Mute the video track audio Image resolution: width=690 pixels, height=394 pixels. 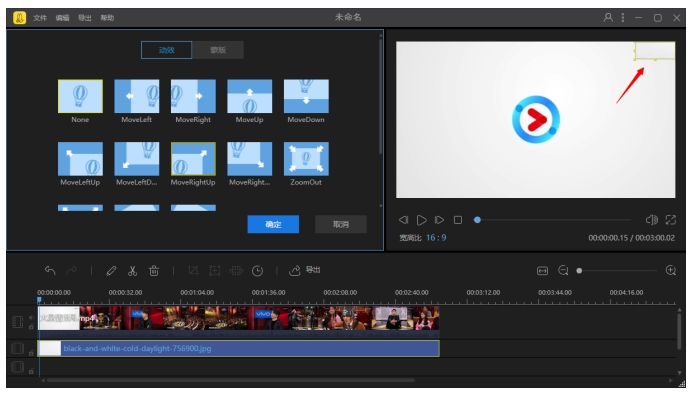31,317
